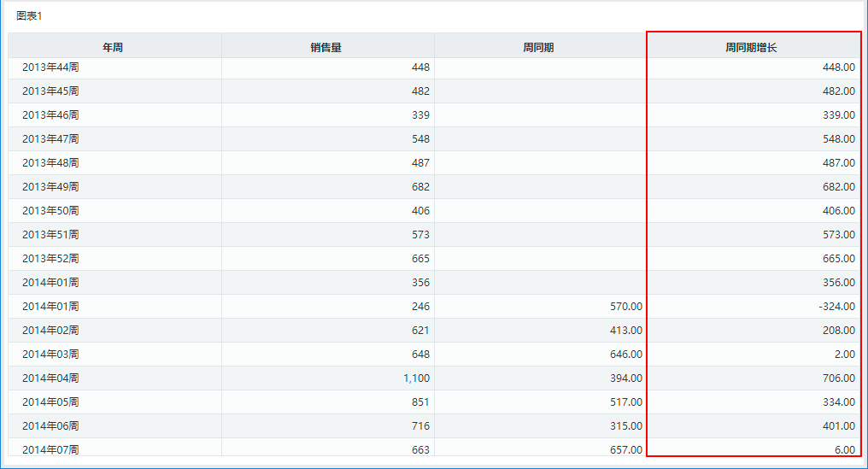Viewport: 868px width, 469px height.
Task: Click sales value 663 for 2014年07周
Action: coord(420,449)
